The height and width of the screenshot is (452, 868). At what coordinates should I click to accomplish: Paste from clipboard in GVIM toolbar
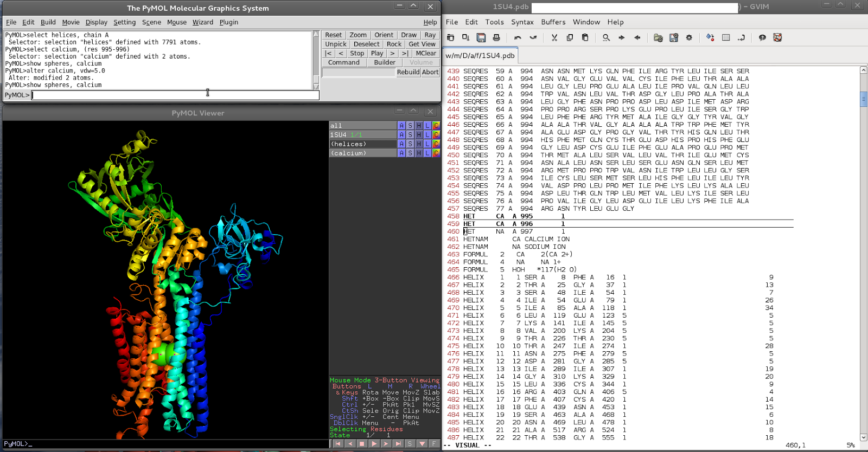pos(585,37)
